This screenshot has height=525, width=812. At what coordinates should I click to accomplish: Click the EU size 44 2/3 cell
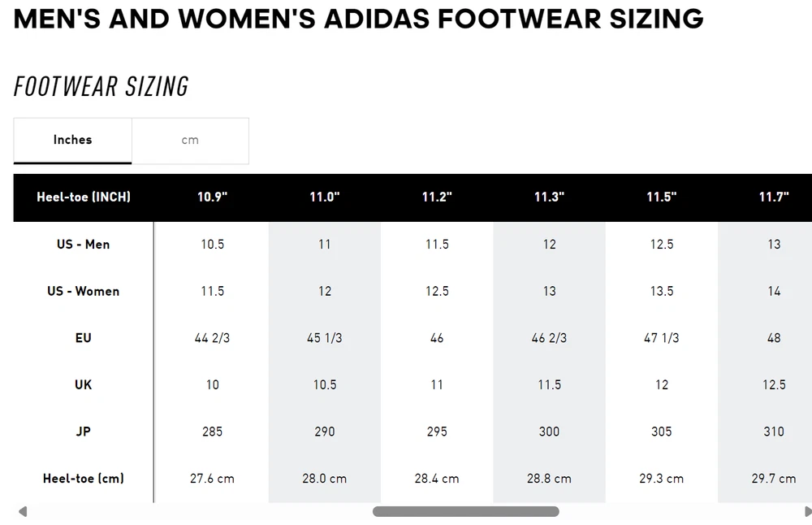212,338
